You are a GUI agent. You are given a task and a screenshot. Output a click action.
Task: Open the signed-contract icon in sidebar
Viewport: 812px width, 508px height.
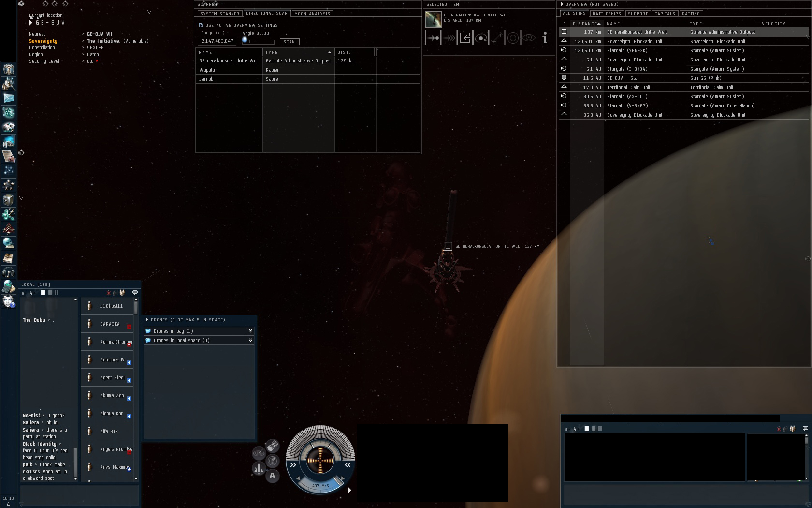pyautogui.click(x=8, y=156)
